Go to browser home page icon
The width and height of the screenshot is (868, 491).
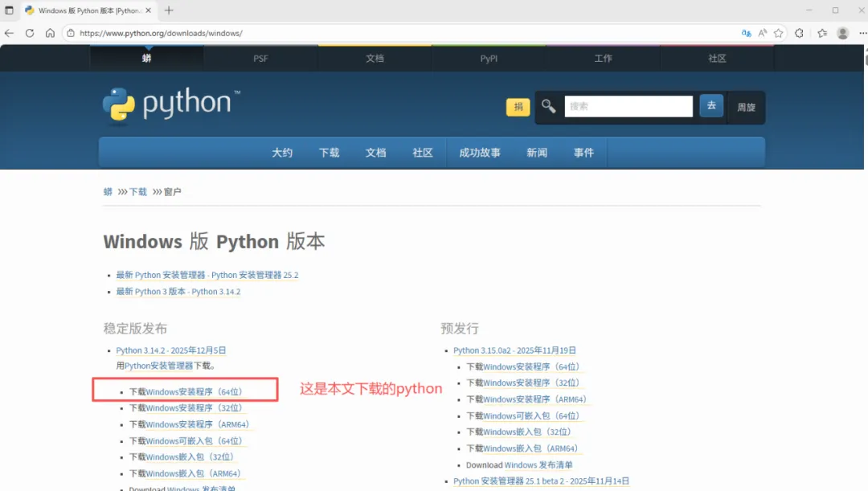click(x=50, y=33)
